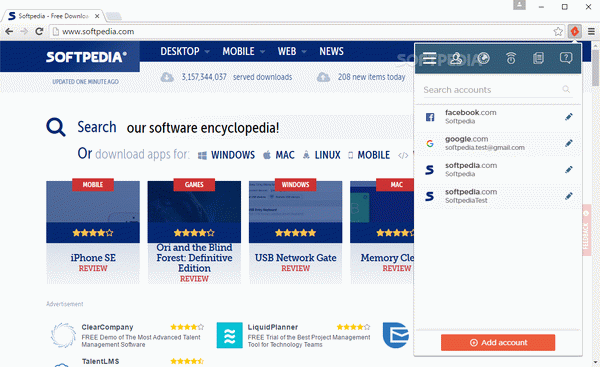Open the documents/notes icon in panel header
This screenshot has width=600, height=367.
538,58
